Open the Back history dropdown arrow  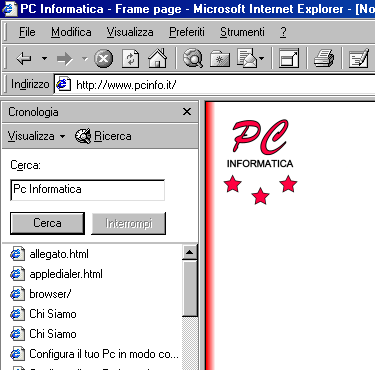point(44,59)
